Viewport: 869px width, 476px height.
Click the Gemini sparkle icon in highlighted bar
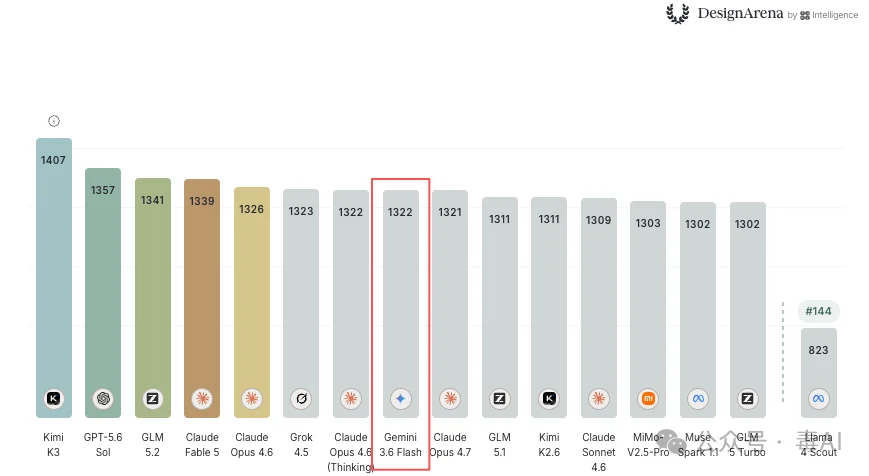(x=401, y=398)
